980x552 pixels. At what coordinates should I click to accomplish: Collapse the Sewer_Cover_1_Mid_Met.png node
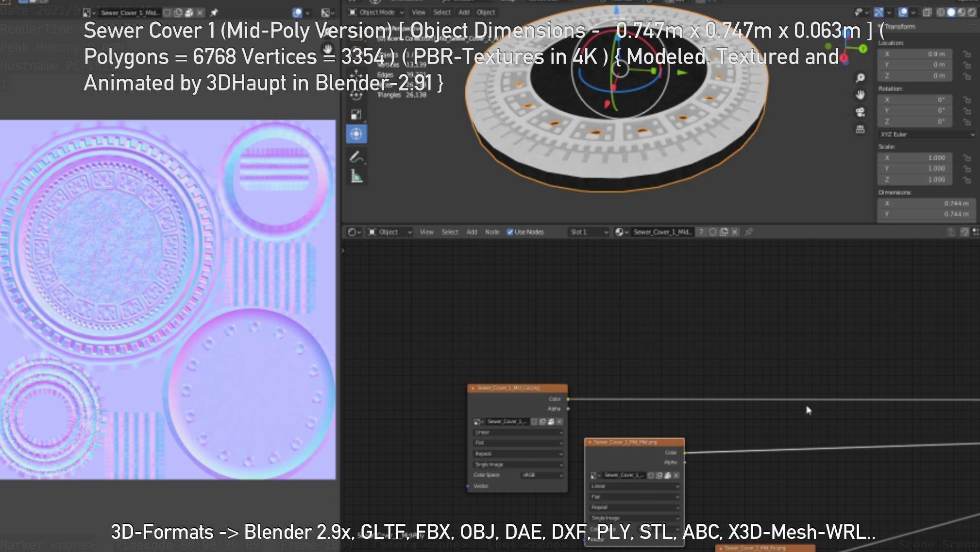(589, 442)
